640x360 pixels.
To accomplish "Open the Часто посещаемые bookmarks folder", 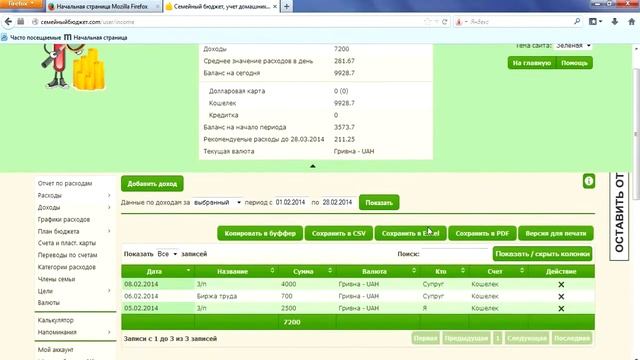I will [x=31, y=38].
